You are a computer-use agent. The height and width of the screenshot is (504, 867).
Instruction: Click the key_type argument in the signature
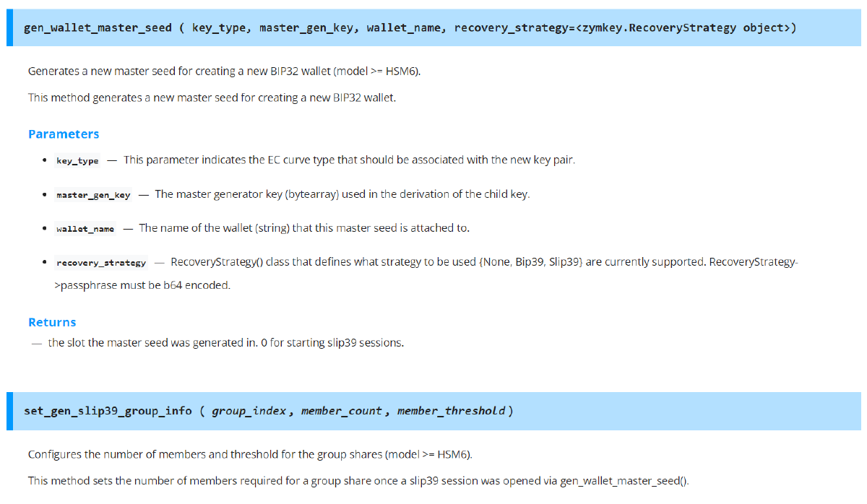(x=219, y=28)
